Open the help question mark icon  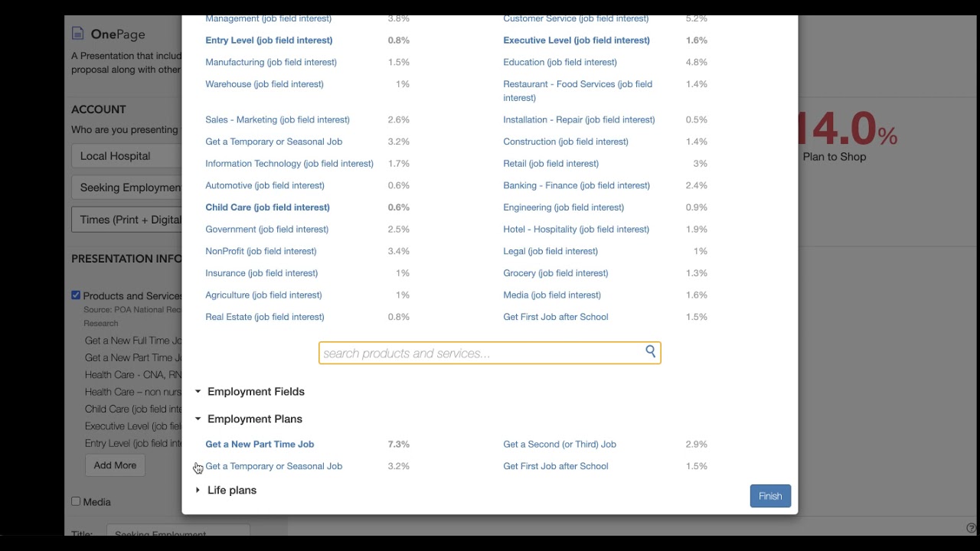[971, 528]
